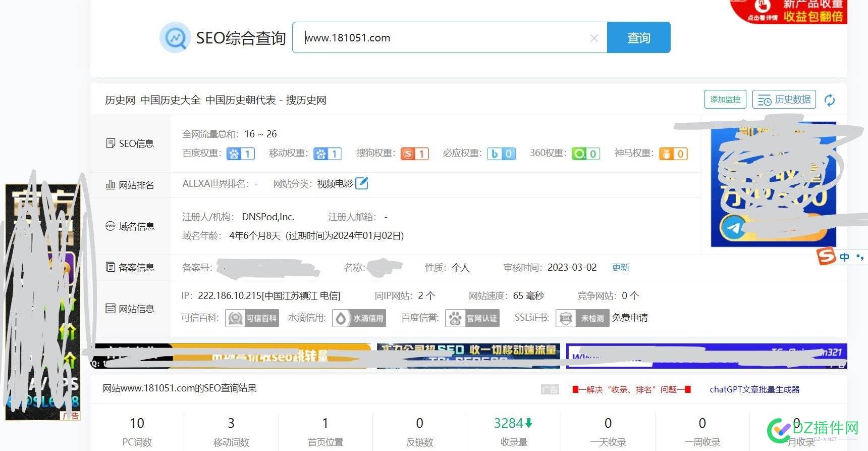868x451 pixels.
Task: Click the refresh icon beside 历史数据
Action: (x=829, y=100)
